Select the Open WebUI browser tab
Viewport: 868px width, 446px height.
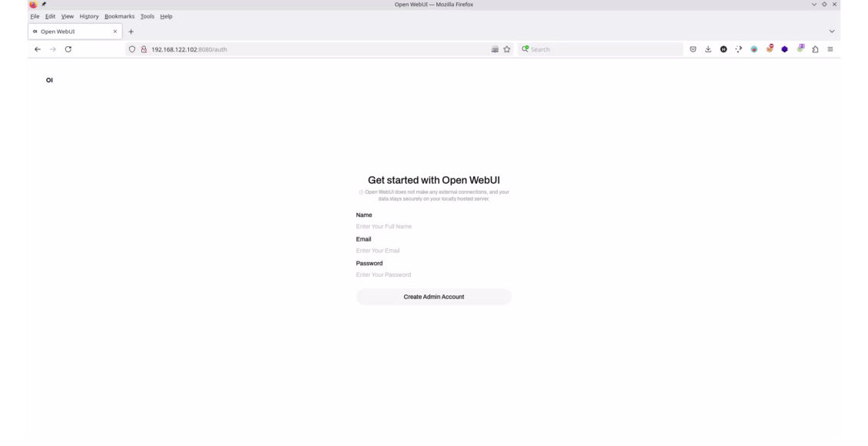pyautogui.click(x=69, y=32)
